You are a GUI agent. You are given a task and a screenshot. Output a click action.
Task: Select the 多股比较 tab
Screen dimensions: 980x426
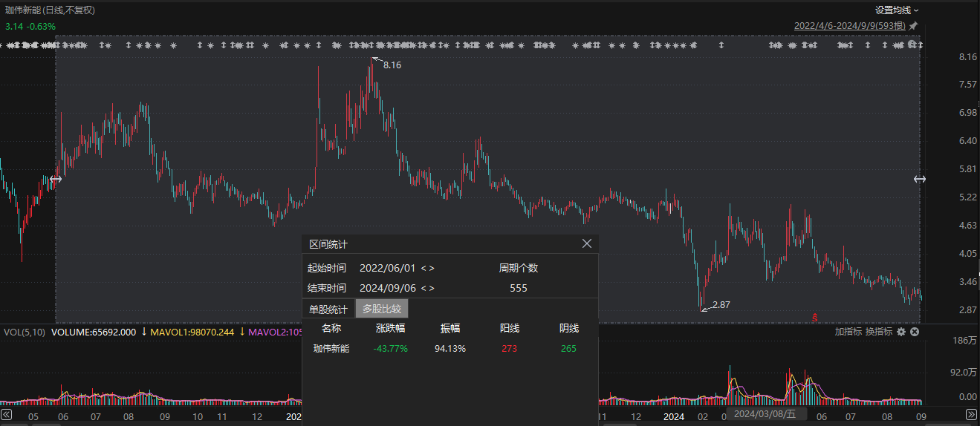(381, 309)
